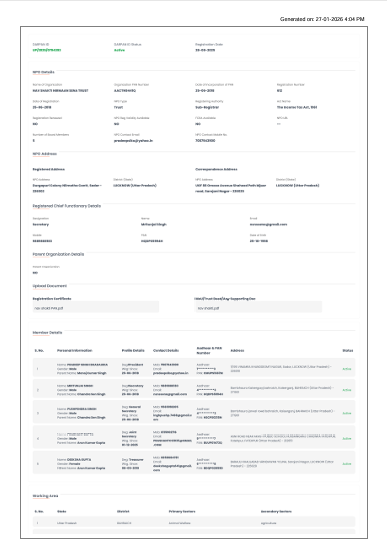The image size is (387, 555).
Task: Select the 'Working Area' section heading
Action: [x=45, y=496]
